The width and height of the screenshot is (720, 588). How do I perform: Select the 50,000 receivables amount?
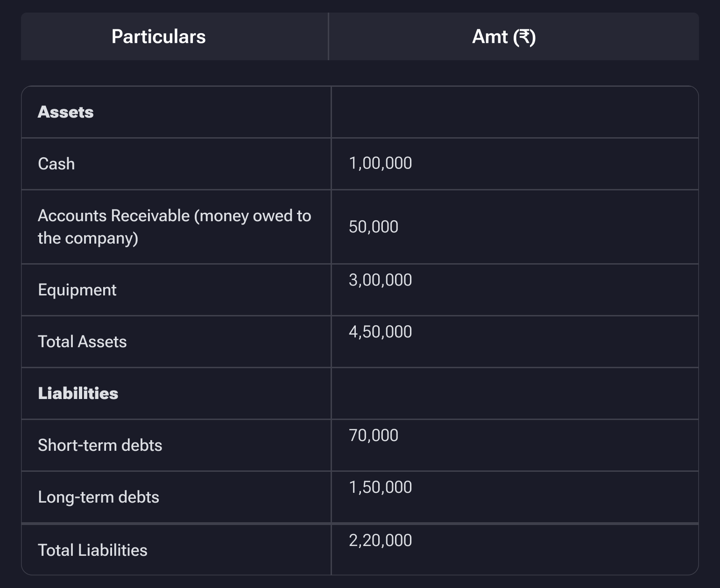373,227
